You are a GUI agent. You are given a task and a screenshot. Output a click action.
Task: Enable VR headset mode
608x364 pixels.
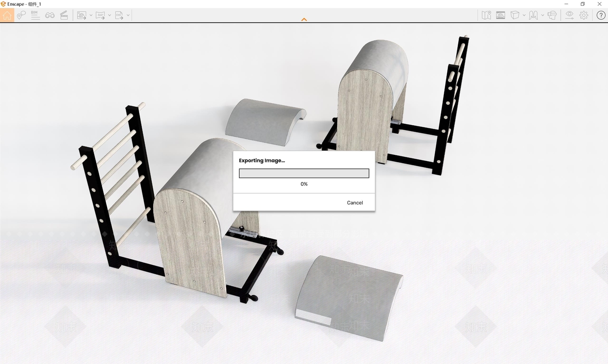tap(552, 15)
